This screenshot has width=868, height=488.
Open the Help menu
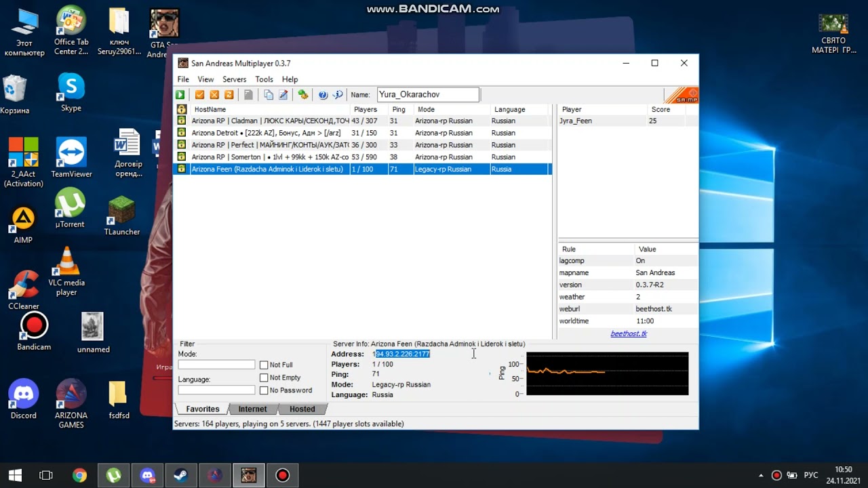coord(290,79)
